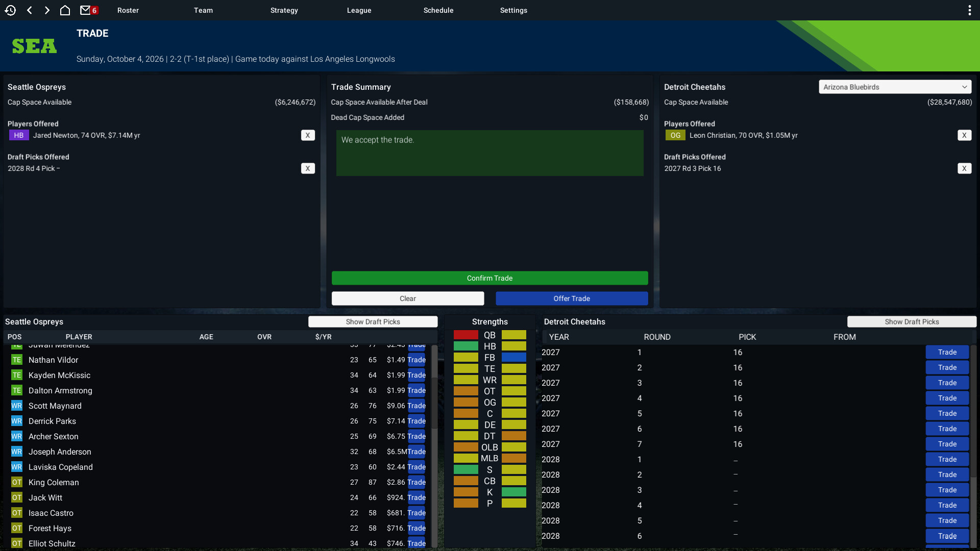Open the Strategy menu
The image size is (980, 551).
click(284, 10)
